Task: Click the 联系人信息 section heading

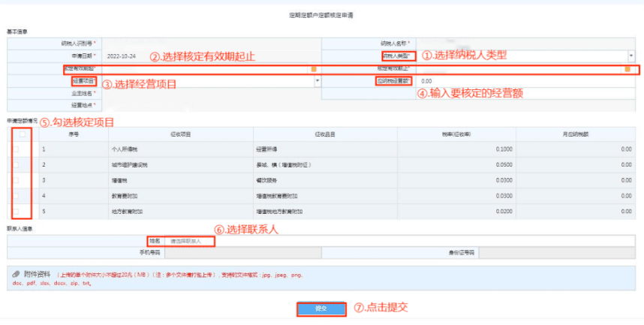Action: pos(20,229)
